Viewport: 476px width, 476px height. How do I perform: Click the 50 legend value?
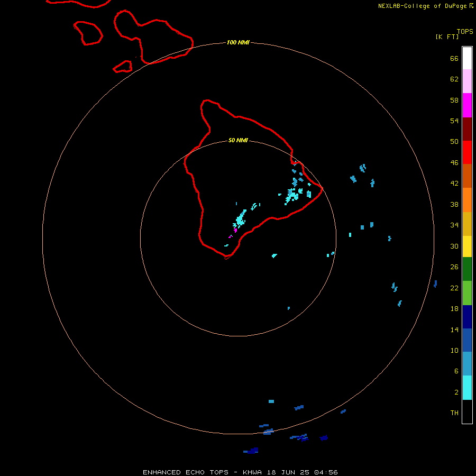(x=454, y=141)
